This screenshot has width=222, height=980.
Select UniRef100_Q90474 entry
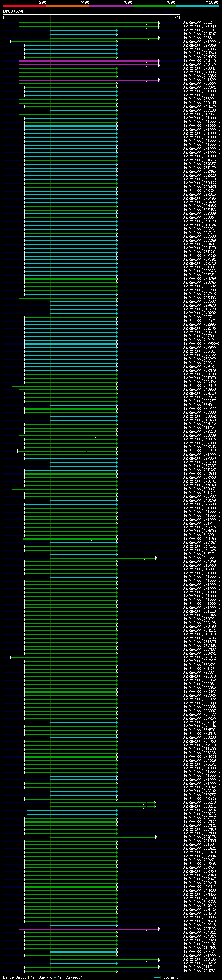pos(199,951)
